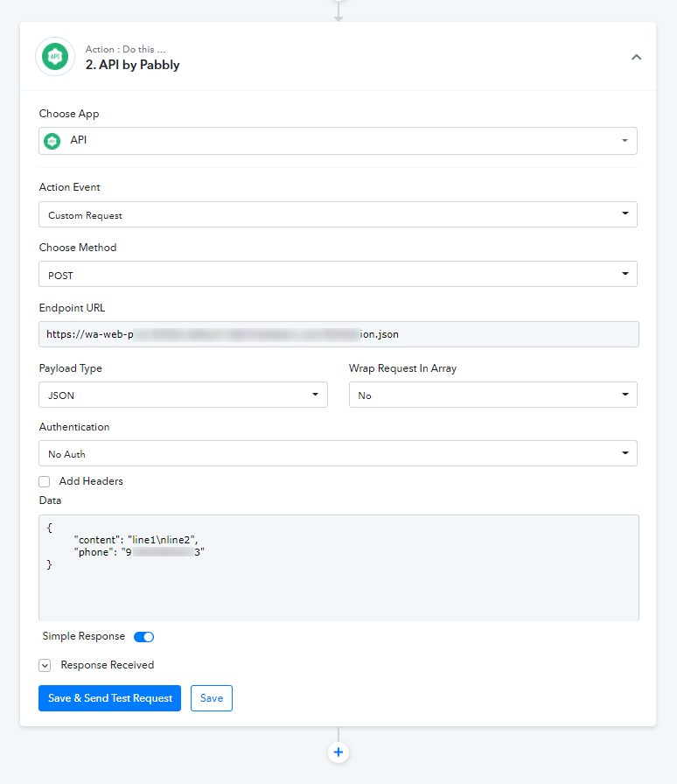
Task: Click the 'Action : Do this ...' label
Action: 125,49
